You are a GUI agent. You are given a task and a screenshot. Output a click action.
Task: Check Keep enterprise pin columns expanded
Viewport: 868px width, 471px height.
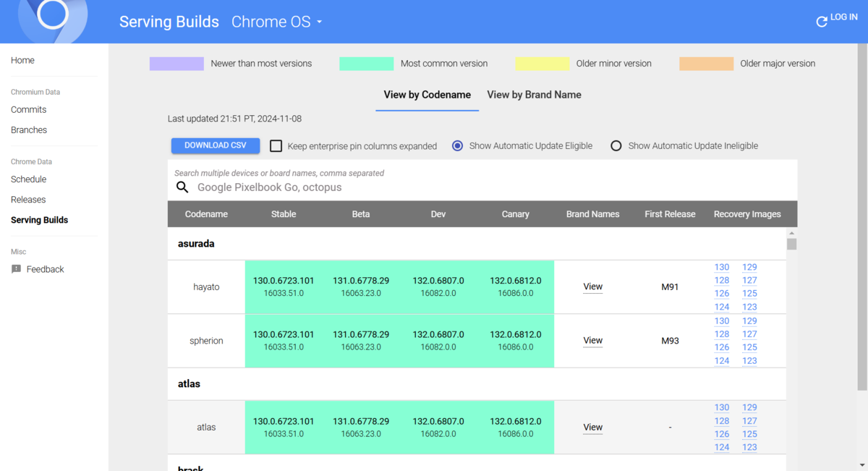(276, 145)
